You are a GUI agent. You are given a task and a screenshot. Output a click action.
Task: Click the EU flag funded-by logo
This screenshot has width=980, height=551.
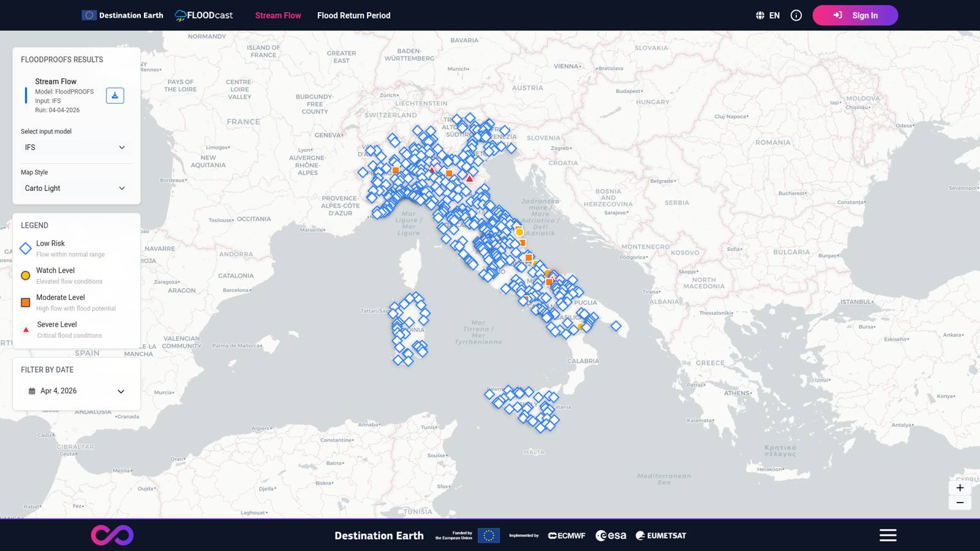click(488, 536)
